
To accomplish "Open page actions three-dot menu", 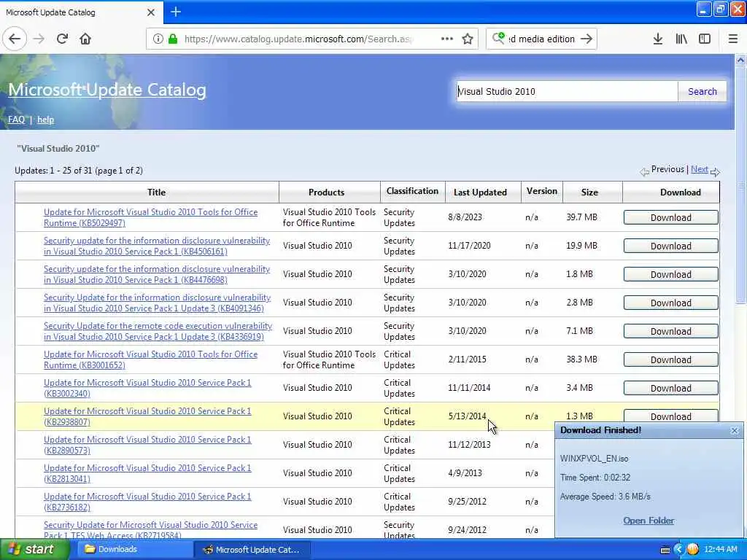I will coord(447,39).
